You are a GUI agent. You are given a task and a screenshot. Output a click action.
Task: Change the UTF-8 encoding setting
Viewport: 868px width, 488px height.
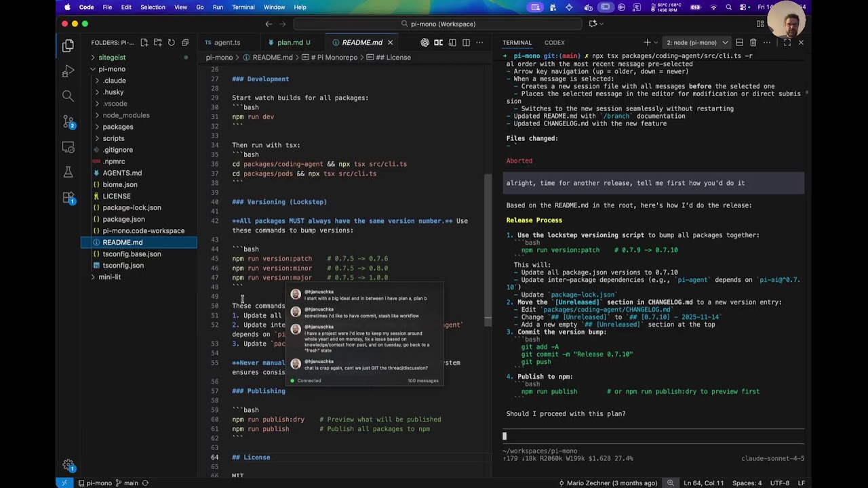pyautogui.click(x=778, y=483)
